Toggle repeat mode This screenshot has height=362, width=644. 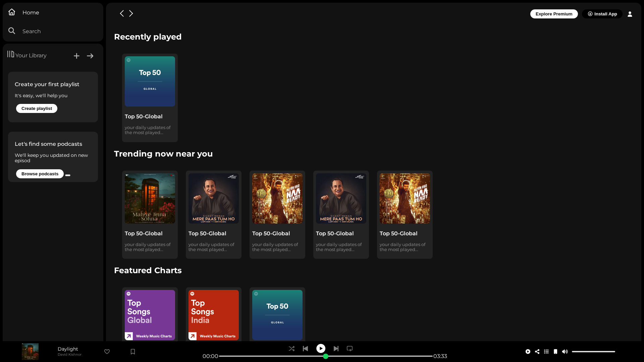click(350, 349)
